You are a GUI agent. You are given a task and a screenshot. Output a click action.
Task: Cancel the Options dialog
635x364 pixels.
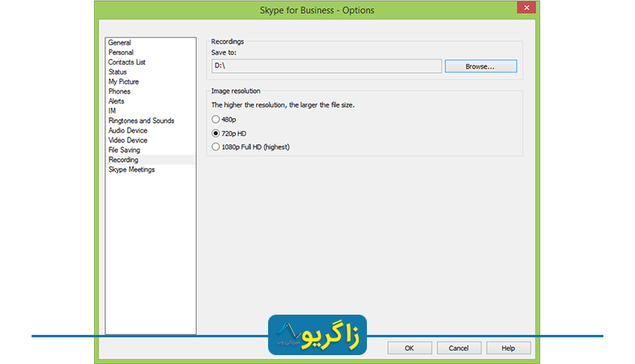coord(458,348)
